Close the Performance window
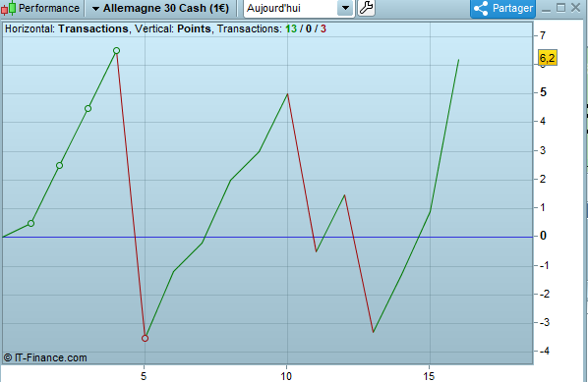Screen dimensions: 588x382 pos(575,8)
